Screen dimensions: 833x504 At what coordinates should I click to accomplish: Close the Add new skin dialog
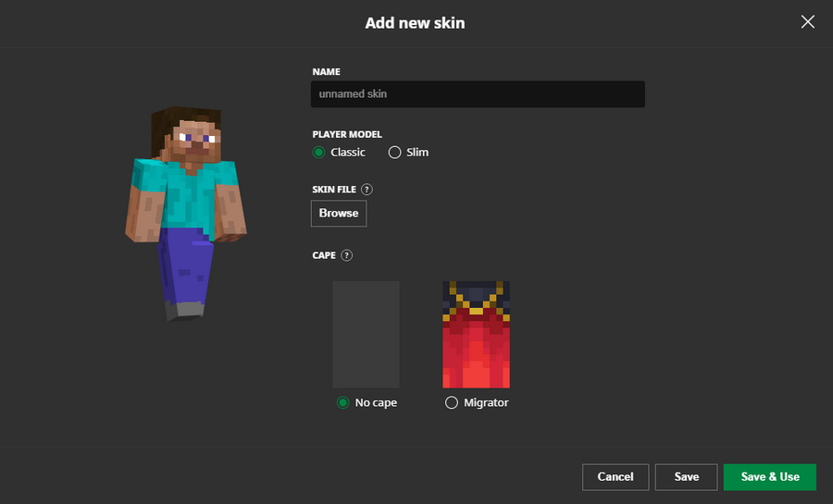pyautogui.click(x=807, y=22)
